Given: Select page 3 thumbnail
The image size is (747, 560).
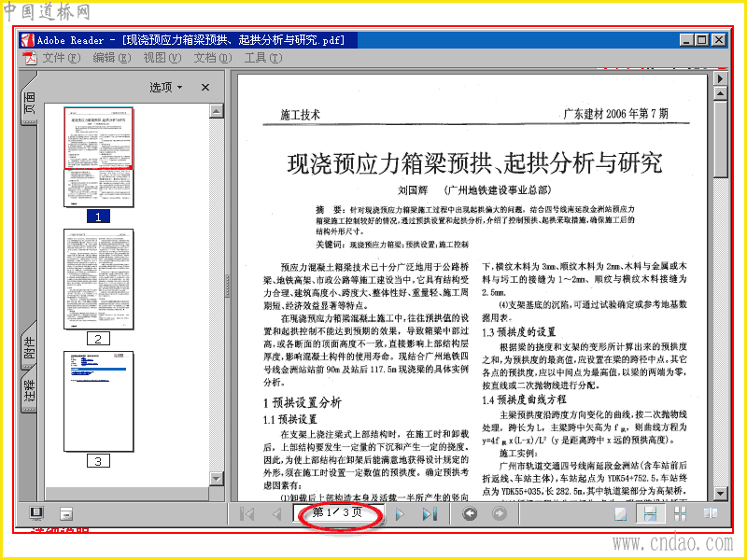Looking at the screenshot, I should pos(99,401).
